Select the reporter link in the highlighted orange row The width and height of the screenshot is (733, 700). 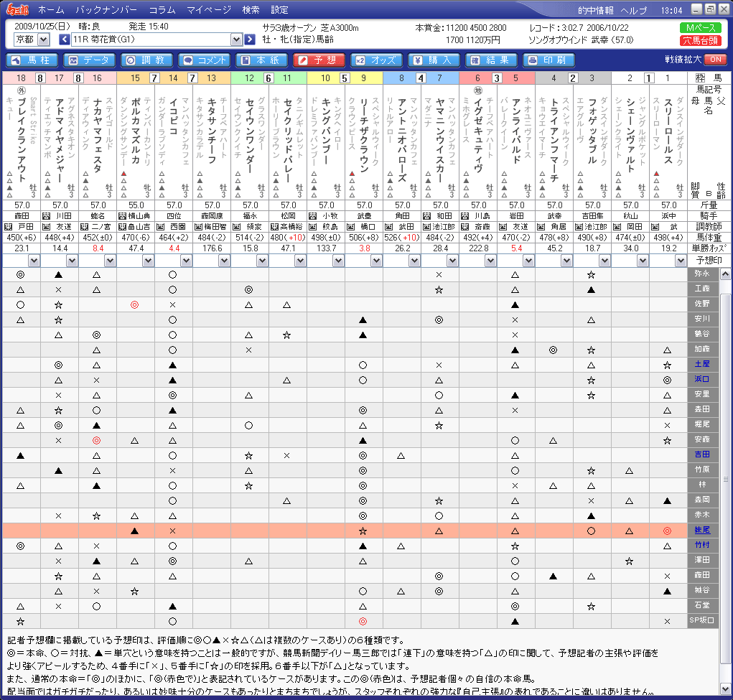[x=702, y=530]
